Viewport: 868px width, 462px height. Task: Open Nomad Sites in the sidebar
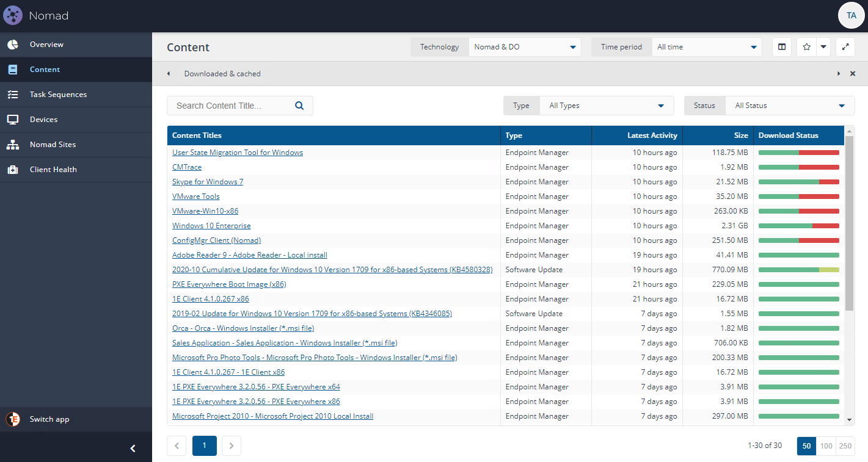[x=76, y=145]
